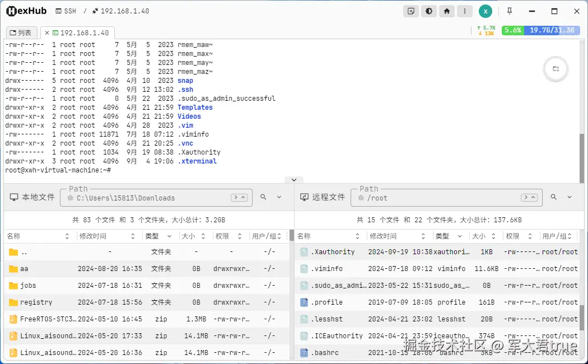This screenshot has height=364, width=588.
Task: Click the home icon in the title bar
Action: [x=447, y=11]
